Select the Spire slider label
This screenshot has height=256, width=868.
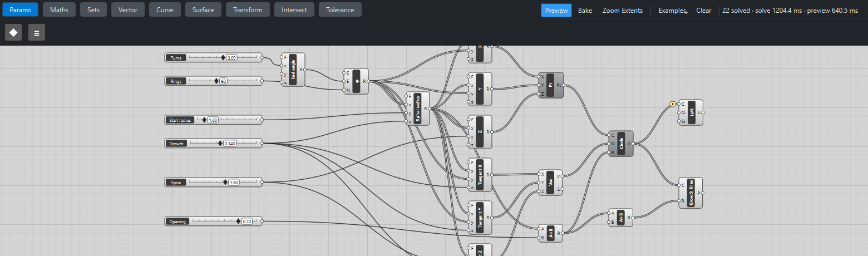(176, 182)
